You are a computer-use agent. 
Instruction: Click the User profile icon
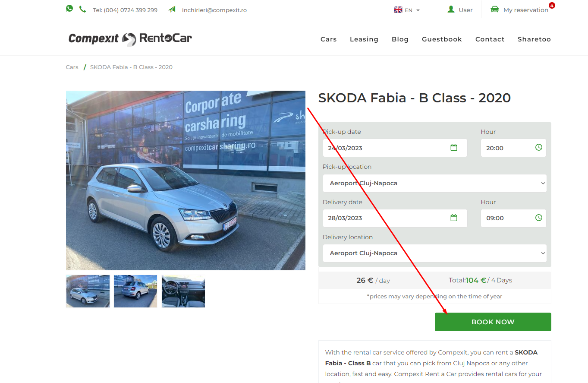pyautogui.click(x=451, y=9)
